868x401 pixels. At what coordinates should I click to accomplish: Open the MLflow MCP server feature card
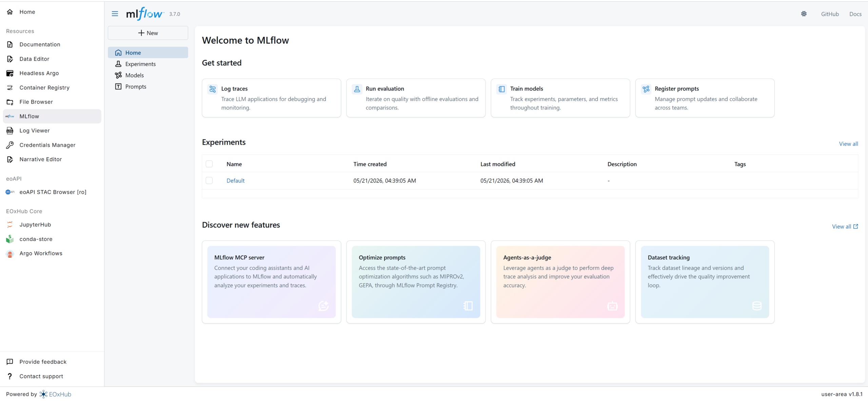(271, 282)
